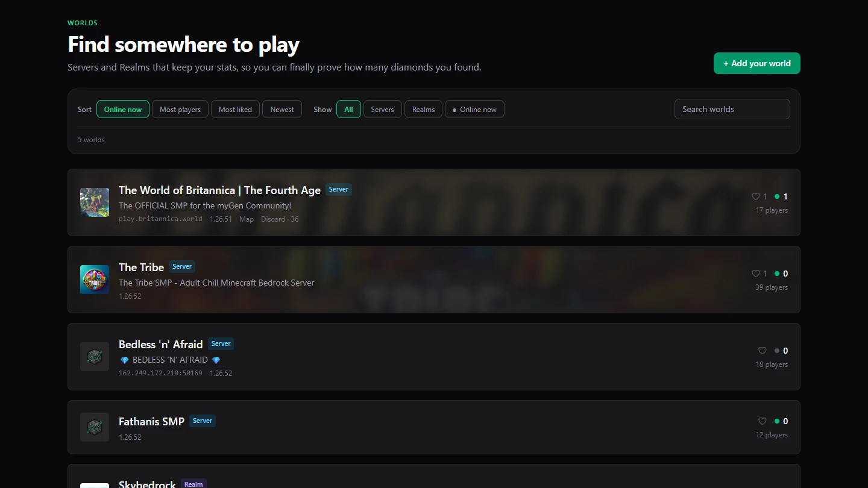
Task: Open the Fathanis SMP world title
Action: tap(151, 422)
